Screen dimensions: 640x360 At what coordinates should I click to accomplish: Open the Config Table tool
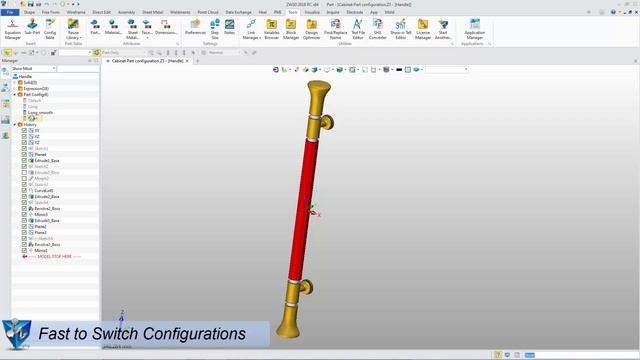(50, 29)
